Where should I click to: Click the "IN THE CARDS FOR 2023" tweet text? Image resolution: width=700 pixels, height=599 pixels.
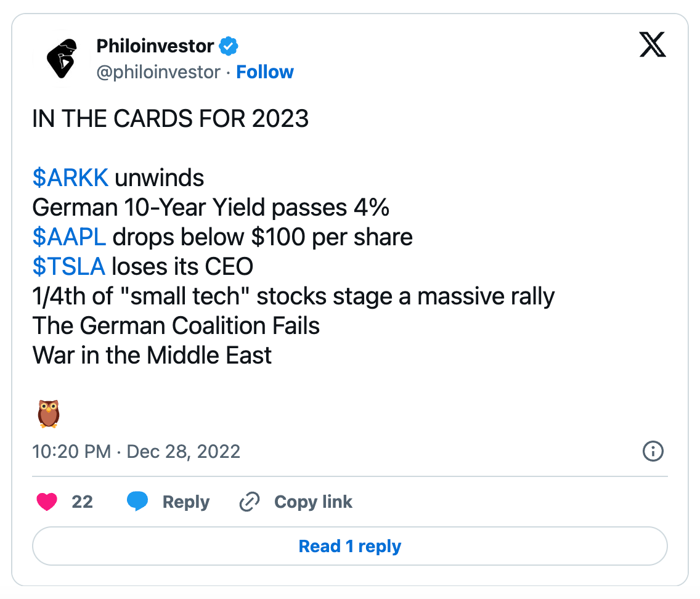171,118
